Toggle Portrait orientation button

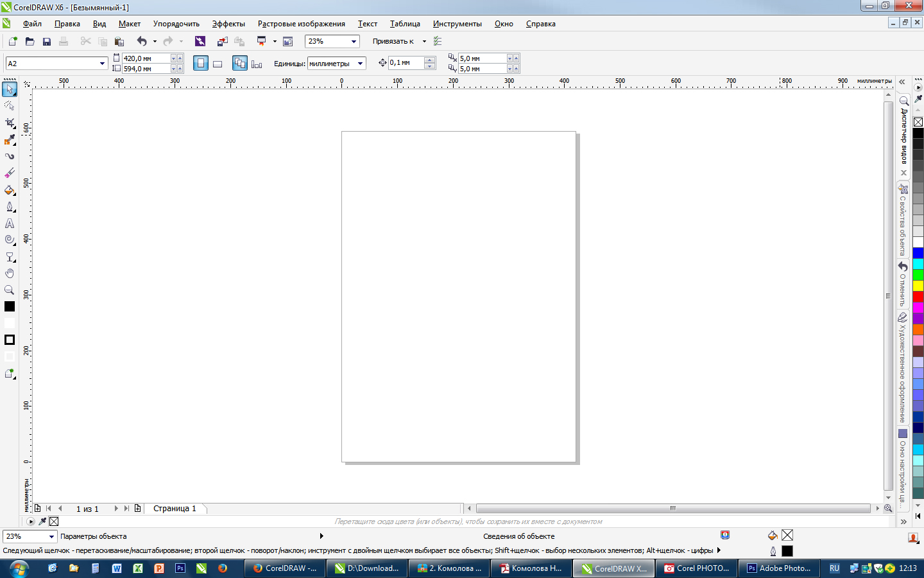click(201, 64)
